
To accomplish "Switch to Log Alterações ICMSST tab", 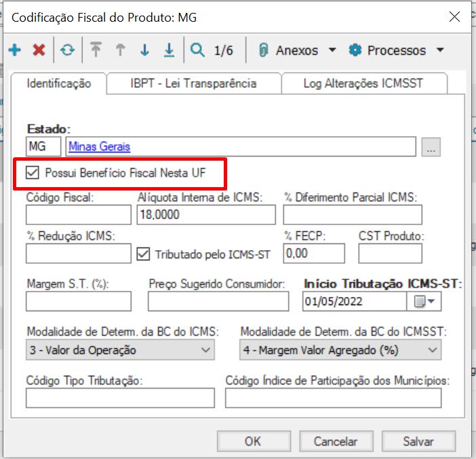I will click(363, 83).
